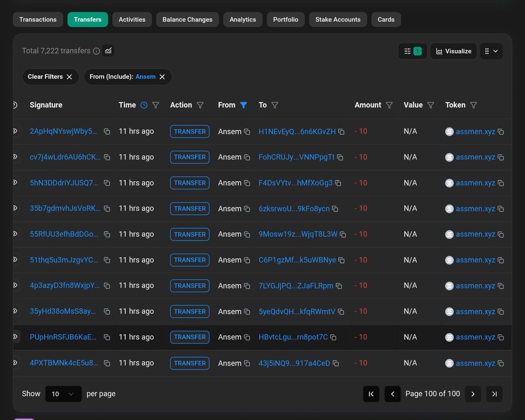
Task: Switch to the Portfolio tab
Action: (286, 20)
